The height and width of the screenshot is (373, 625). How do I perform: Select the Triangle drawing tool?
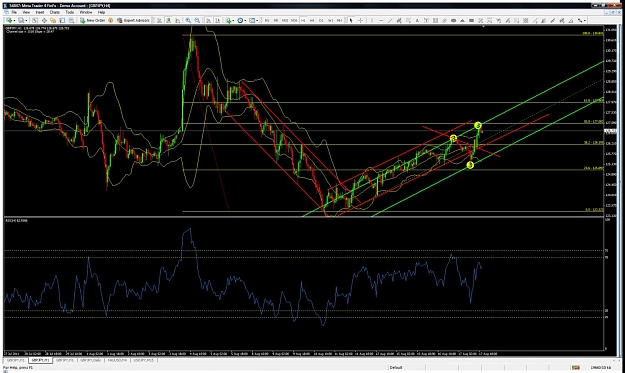click(x=462, y=20)
